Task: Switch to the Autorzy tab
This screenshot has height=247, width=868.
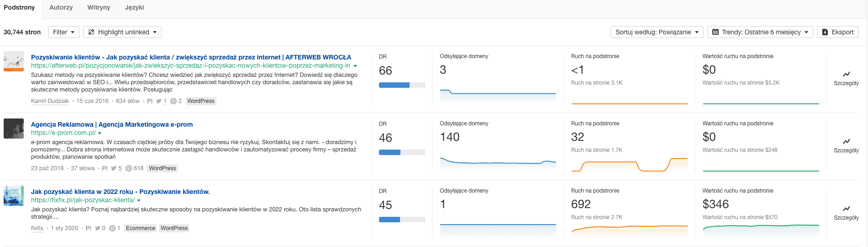Action: [61, 7]
